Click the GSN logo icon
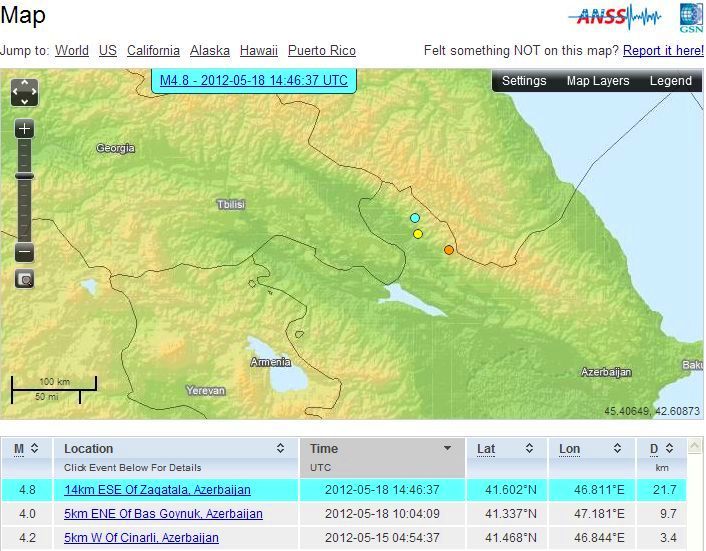 pyautogui.click(x=690, y=17)
